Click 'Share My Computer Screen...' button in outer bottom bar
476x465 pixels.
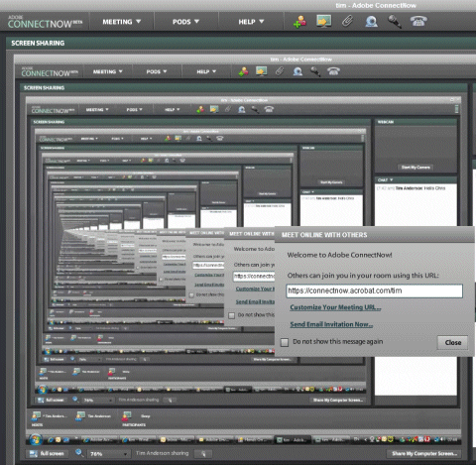pyautogui.click(x=424, y=454)
